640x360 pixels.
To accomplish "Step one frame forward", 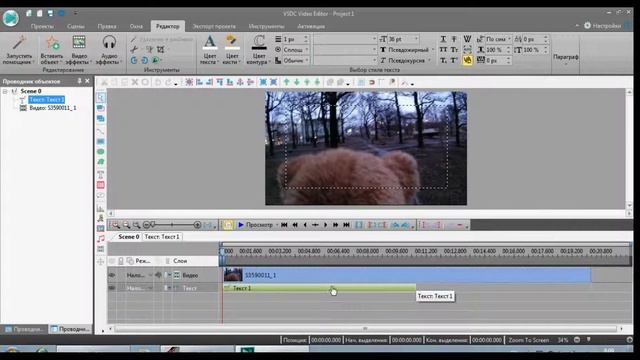I will 325,225.
